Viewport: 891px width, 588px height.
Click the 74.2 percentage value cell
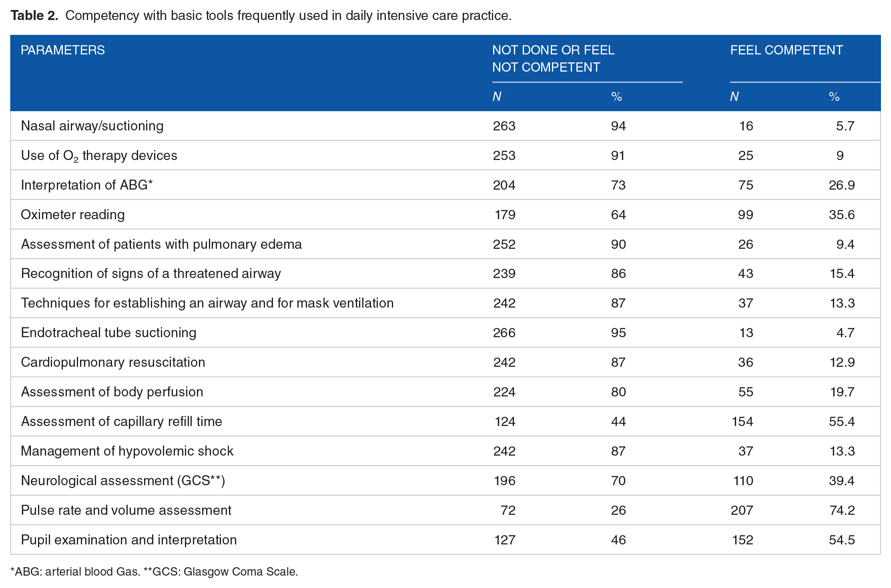coord(842,510)
